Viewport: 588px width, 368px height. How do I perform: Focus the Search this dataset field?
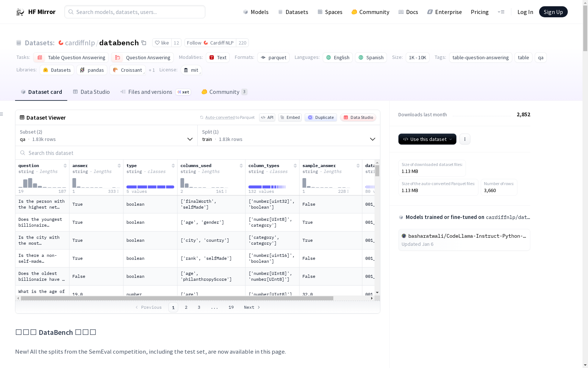(x=198, y=153)
